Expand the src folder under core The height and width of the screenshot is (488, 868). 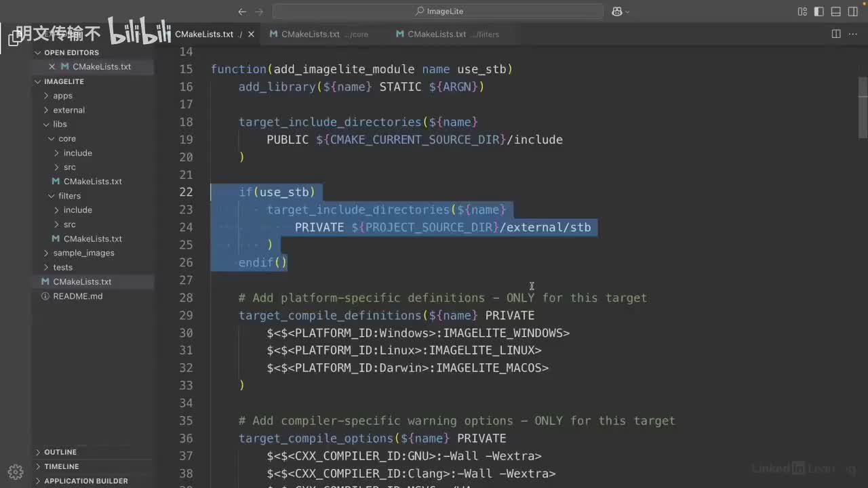click(69, 167)
